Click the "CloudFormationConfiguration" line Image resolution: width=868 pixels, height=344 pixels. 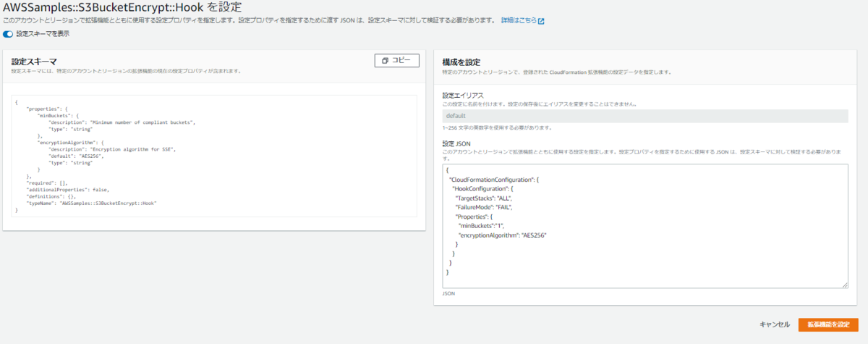point(493,178)
